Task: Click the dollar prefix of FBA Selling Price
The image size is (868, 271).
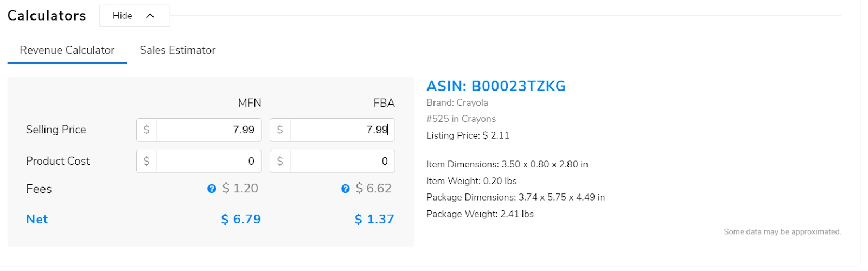Action: [x=280, y=130]
